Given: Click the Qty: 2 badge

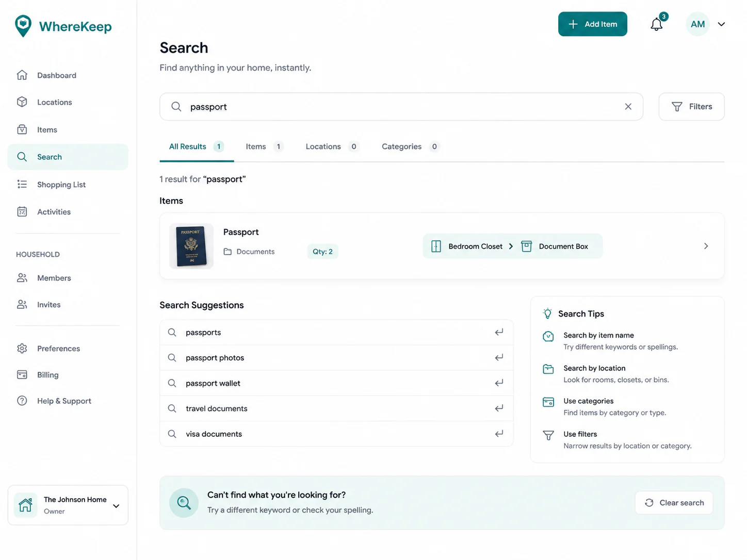Looking at the screenshot, I should click(322, 252).
